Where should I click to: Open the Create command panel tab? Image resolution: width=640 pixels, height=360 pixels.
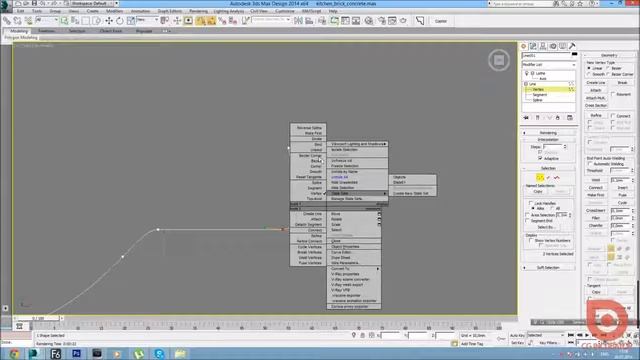coord(524,46)
